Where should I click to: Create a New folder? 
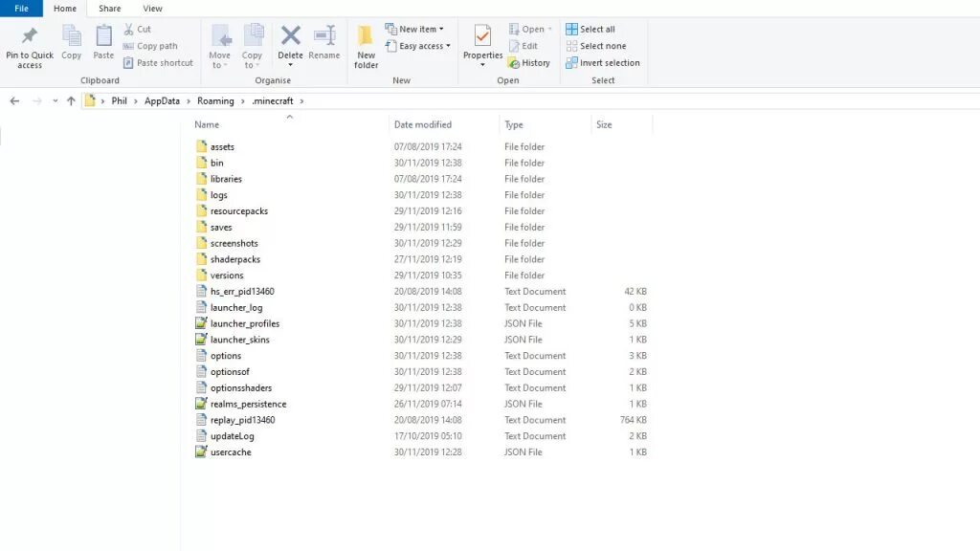(x=366, y=46)
